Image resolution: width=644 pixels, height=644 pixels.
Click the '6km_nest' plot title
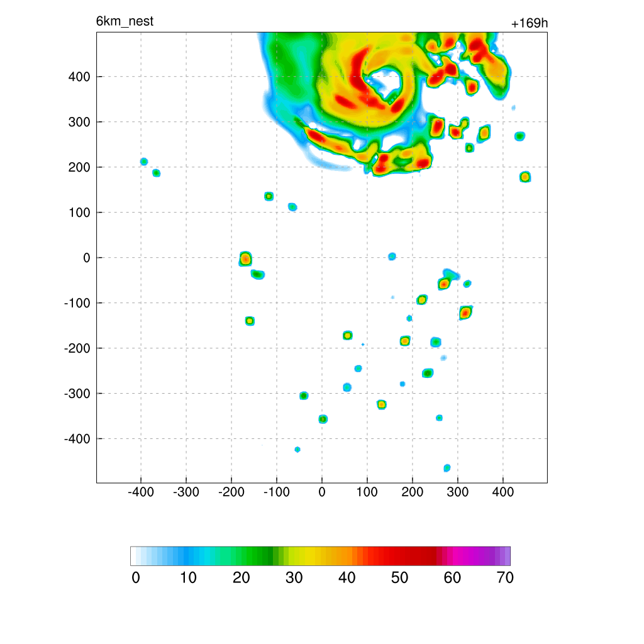(125, 21)
